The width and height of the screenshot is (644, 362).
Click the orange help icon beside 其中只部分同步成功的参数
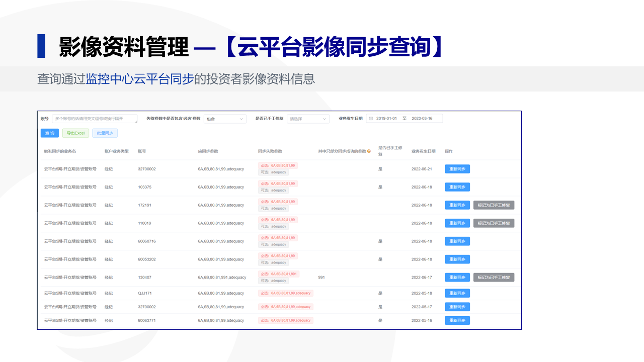(x=369, y=151)
